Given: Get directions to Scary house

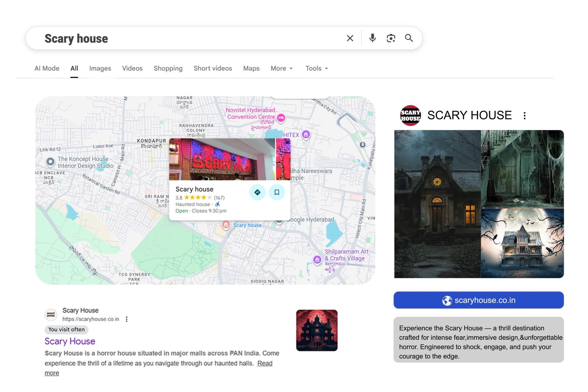Looking at the screenshot, I should pos(257,192).
